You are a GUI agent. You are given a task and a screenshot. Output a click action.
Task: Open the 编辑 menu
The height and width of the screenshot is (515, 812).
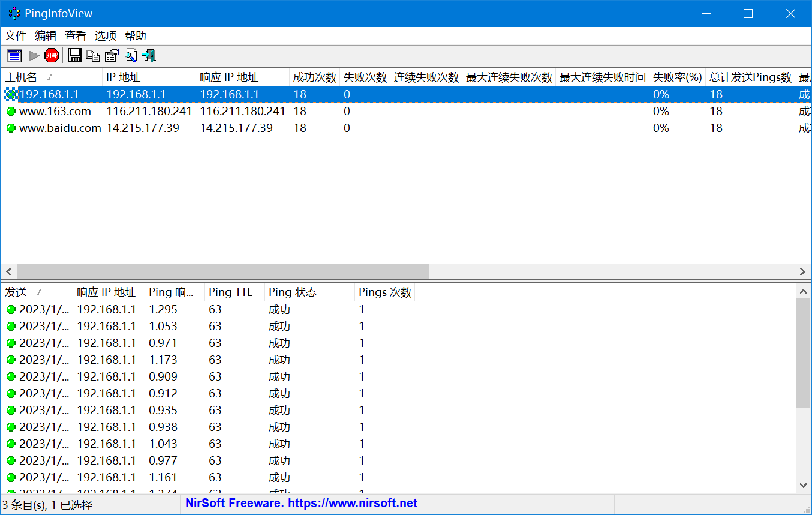(46, 36)
